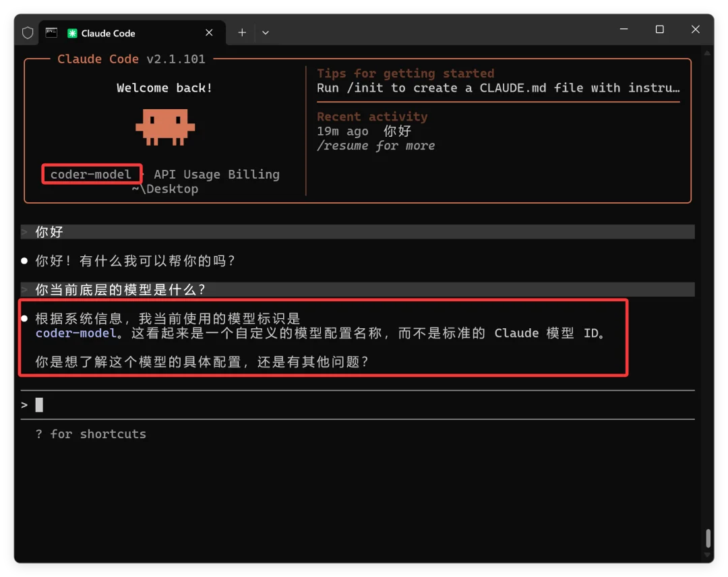This screenshot has height=577, width=728.
Task: Click the coder-model label in welcome box
Action: pyautogui.click(x=91, y=175)
